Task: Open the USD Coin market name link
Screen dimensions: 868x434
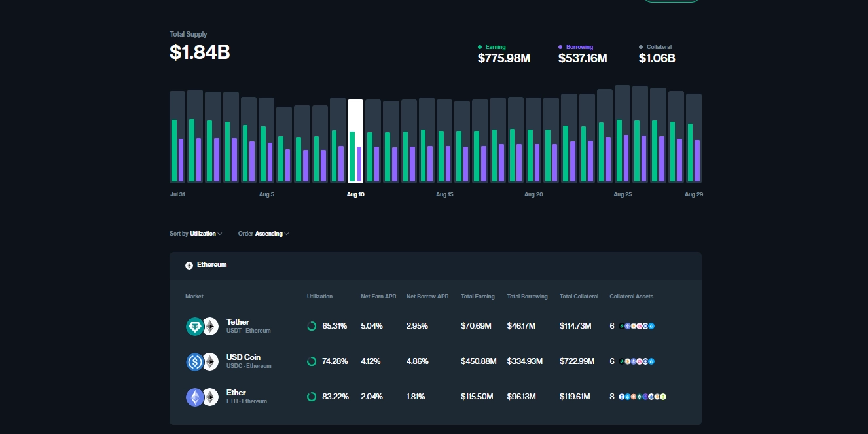Action: [244, 357]
